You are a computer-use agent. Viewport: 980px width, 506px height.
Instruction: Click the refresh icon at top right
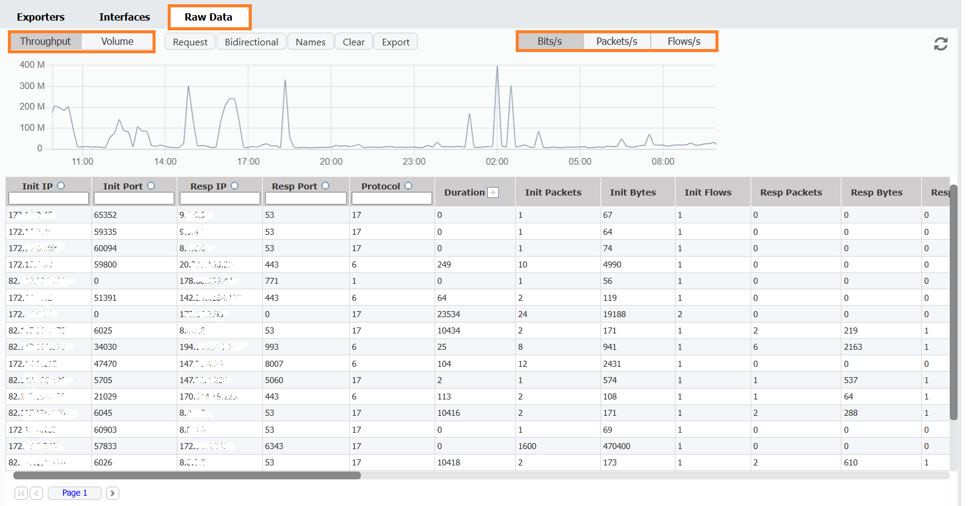coord(940,44)
